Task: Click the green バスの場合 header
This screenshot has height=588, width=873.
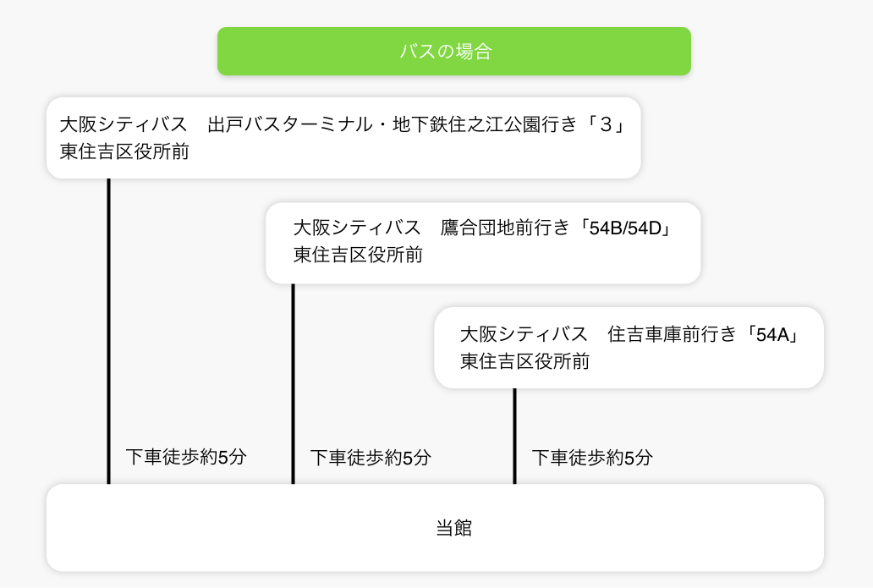Action: coord(453,52)
